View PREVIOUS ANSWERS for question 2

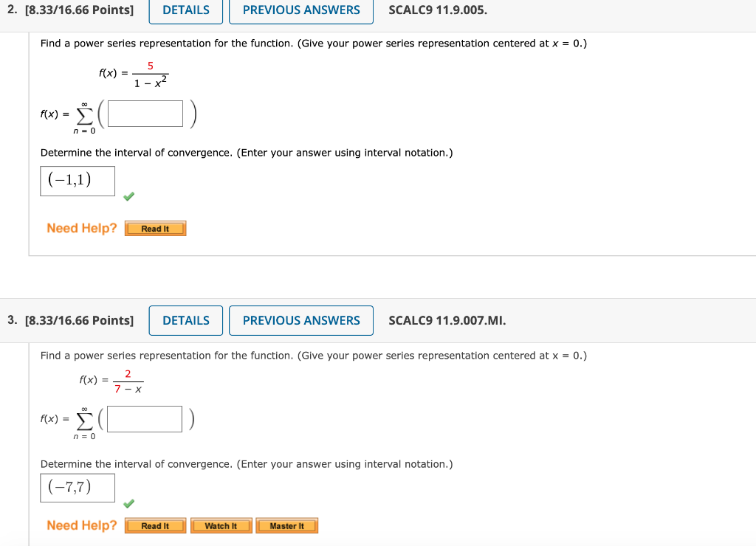click(300, 10)
